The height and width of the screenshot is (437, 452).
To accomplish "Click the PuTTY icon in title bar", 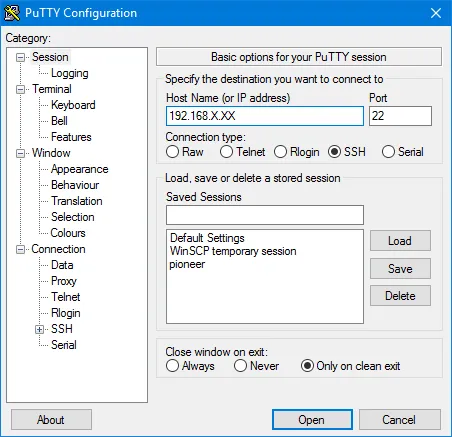I will [12, 13].
